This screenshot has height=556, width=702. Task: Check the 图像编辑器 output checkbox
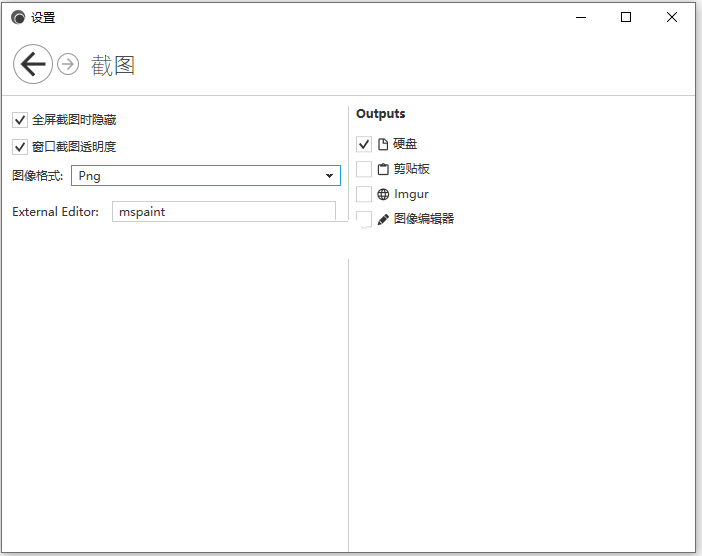pyautogui.click(x=364, y=219)
